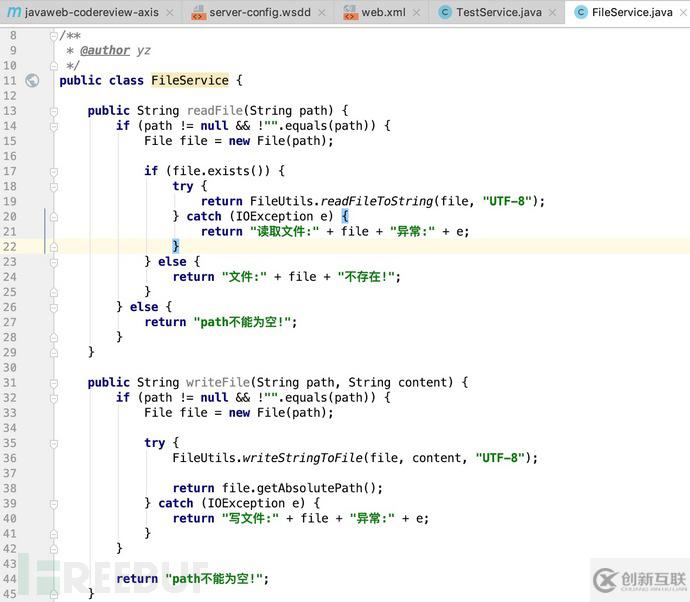The height and width of the screenshot is (602, 690).
Task: Click the "不存在!" string literal
Action: tap(367, 277)
